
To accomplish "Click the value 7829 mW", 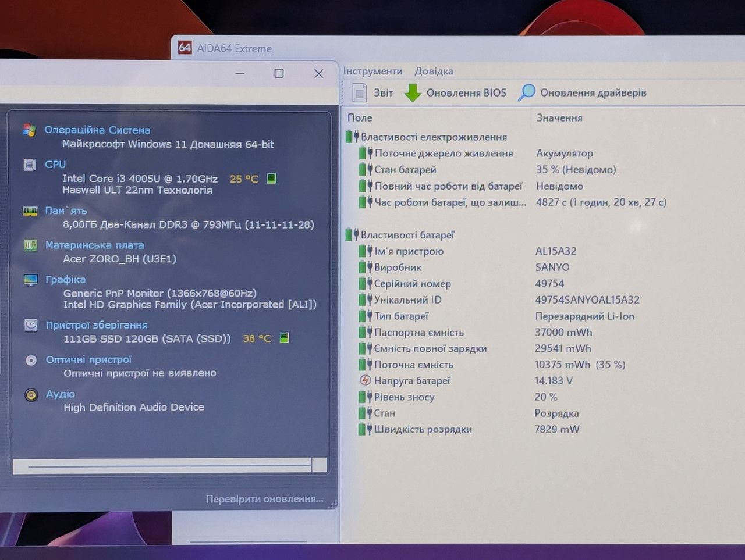I will pyautogui.click(x=557, y=429).
